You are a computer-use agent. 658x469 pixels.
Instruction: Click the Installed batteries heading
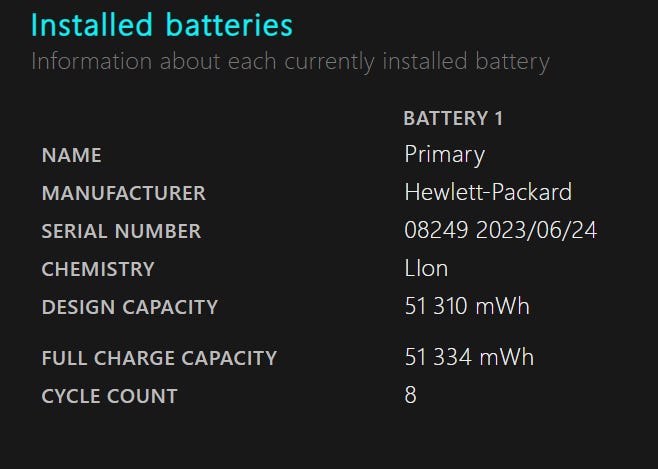pos(162,25)
